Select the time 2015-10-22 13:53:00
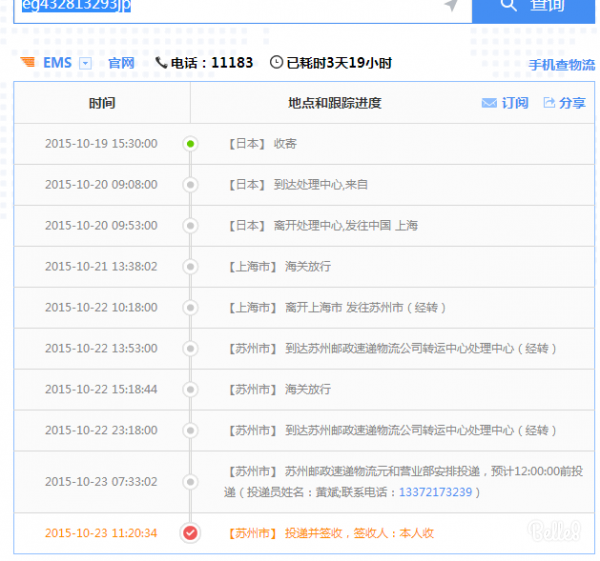 pyautogui.click(x=101, y=348)
